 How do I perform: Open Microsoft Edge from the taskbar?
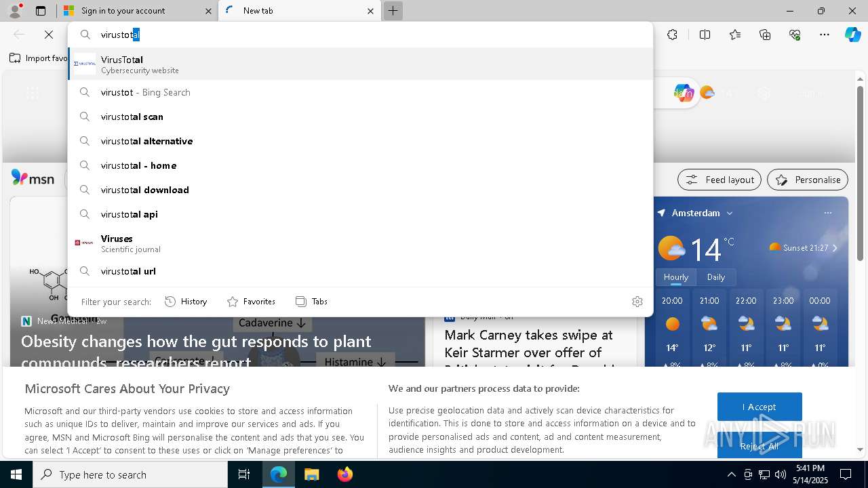coord(279,474)
